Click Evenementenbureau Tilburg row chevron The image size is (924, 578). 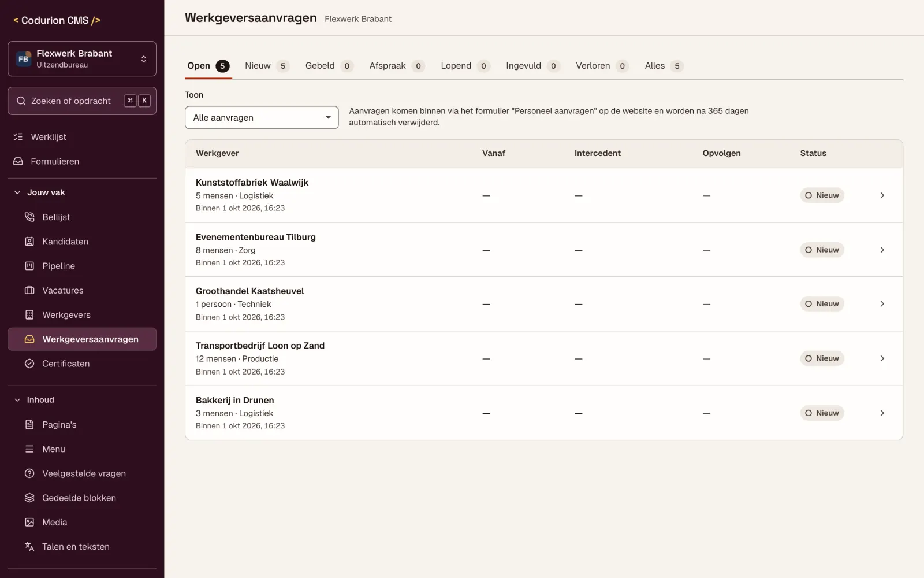pos(882,250)
